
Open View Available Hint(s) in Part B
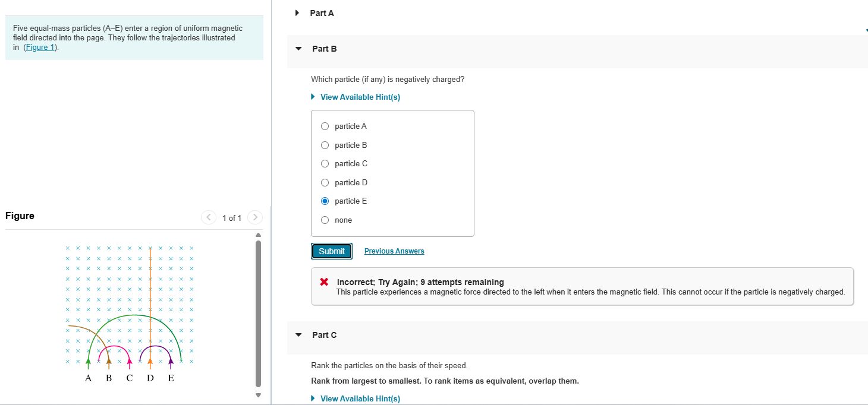click(x=360, y=96)
